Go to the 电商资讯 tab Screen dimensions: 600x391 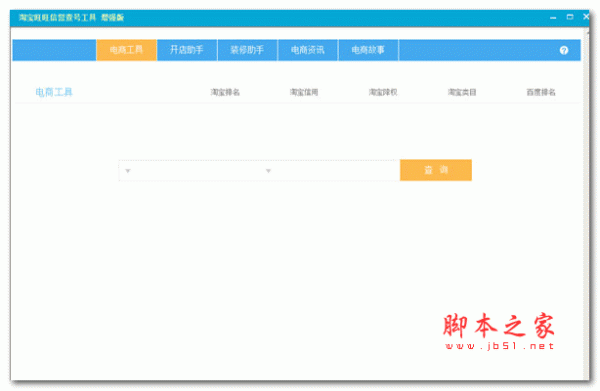tap(308, 50)
